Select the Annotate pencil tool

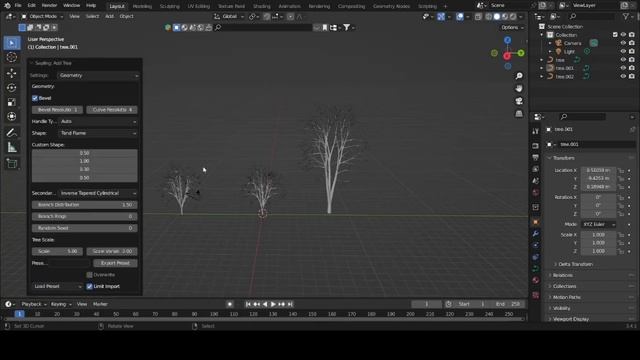pyautogui.click(x=12, y=133)
